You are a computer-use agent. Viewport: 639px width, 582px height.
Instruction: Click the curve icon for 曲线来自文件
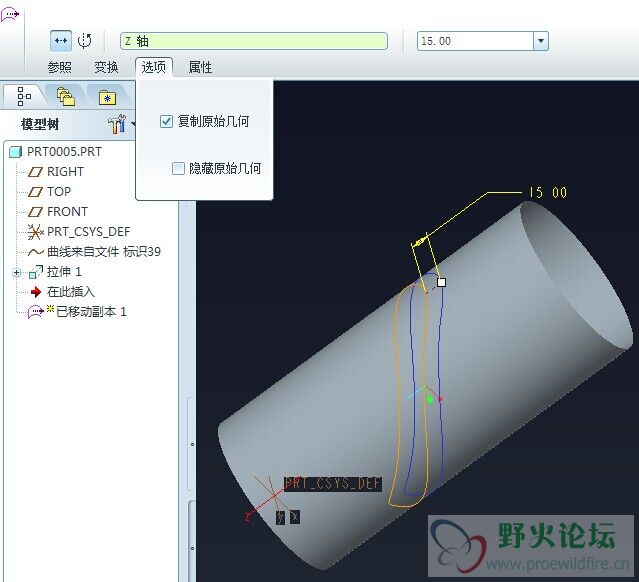click(35, 252)
